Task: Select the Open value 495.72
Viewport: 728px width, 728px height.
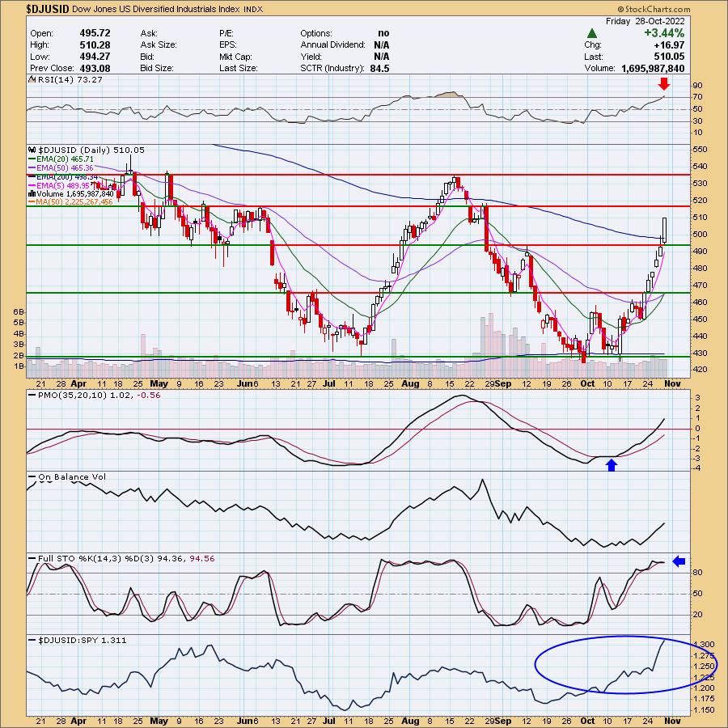Action: tap(95, 33)
